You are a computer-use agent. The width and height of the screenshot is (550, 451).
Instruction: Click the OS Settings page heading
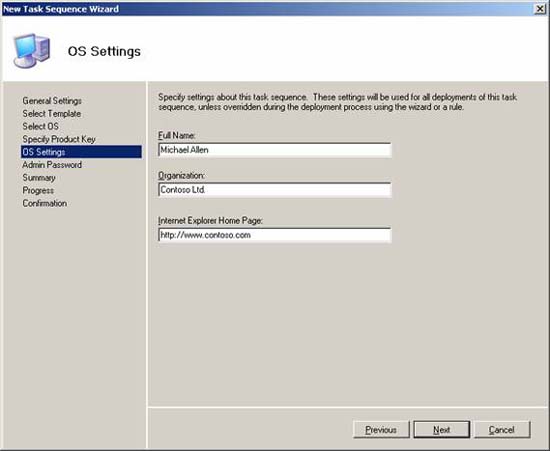point(104,52)
